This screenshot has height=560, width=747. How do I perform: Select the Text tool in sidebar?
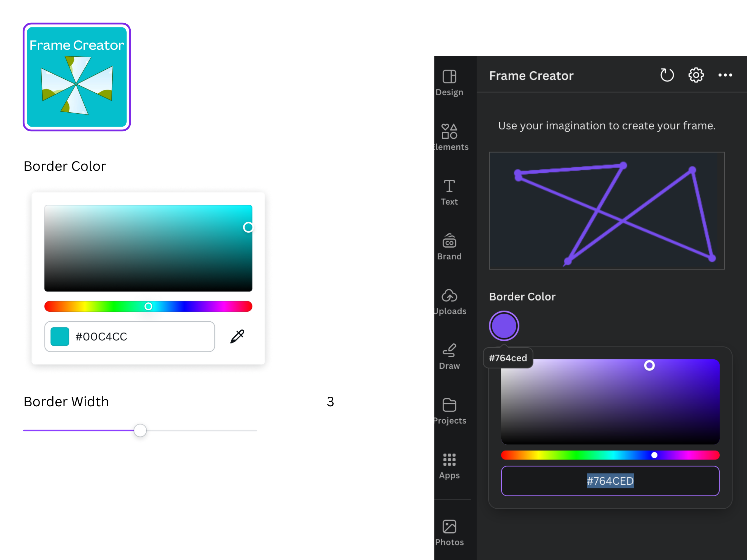coord(449,192)
